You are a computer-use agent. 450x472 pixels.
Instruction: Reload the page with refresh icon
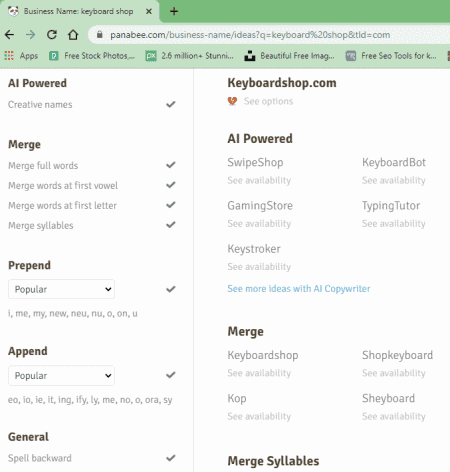[x=52, y=35]
